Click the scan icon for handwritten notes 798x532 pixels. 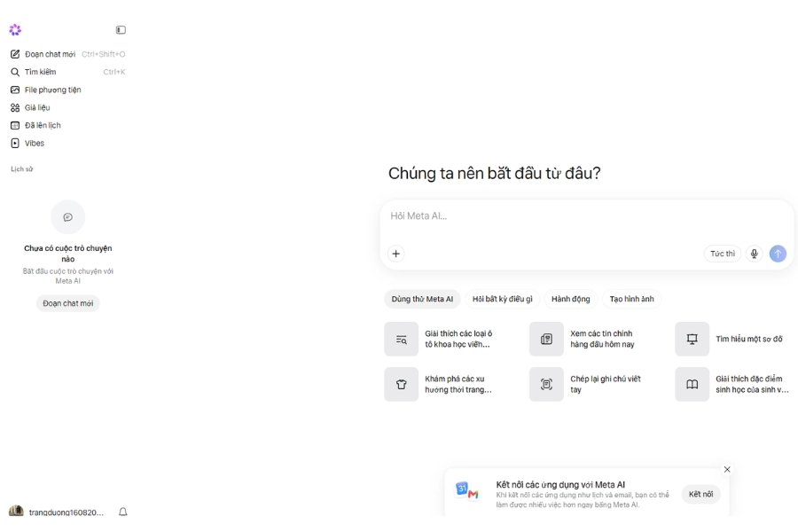546,384
